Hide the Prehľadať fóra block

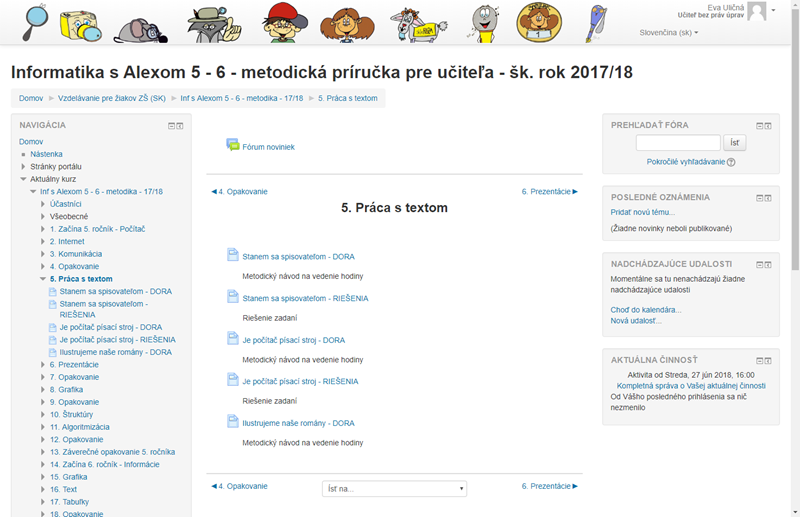click(759, 126)
